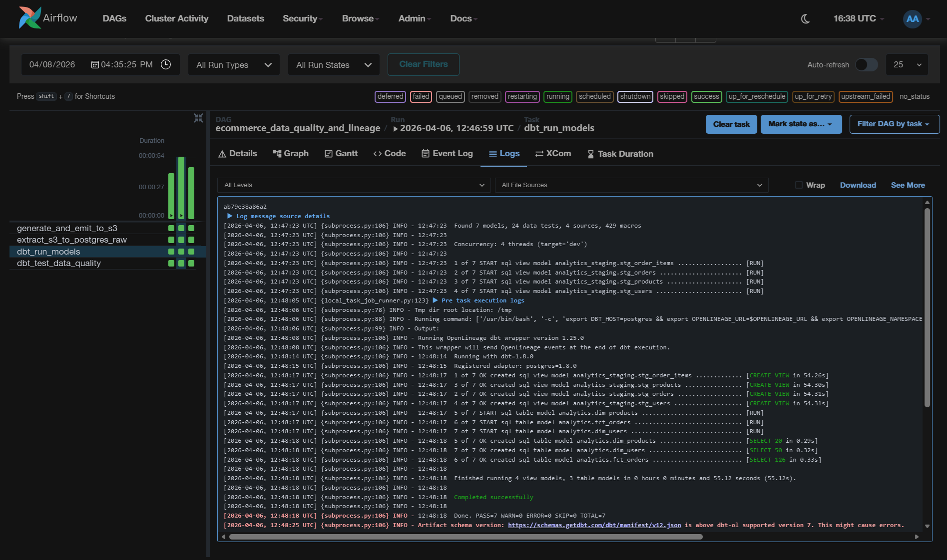This screenshot has height=560, width=947.
Task: Expand Pre task execution logs
Action: [x=478, y=300]
